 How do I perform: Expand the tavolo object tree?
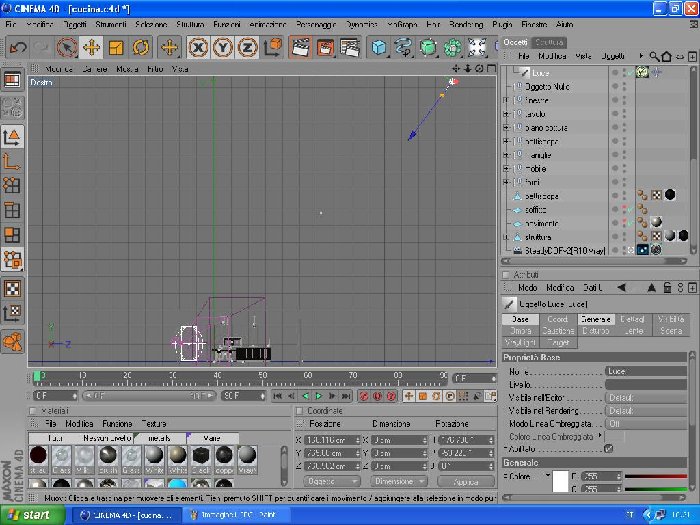[x=506, y=114]
